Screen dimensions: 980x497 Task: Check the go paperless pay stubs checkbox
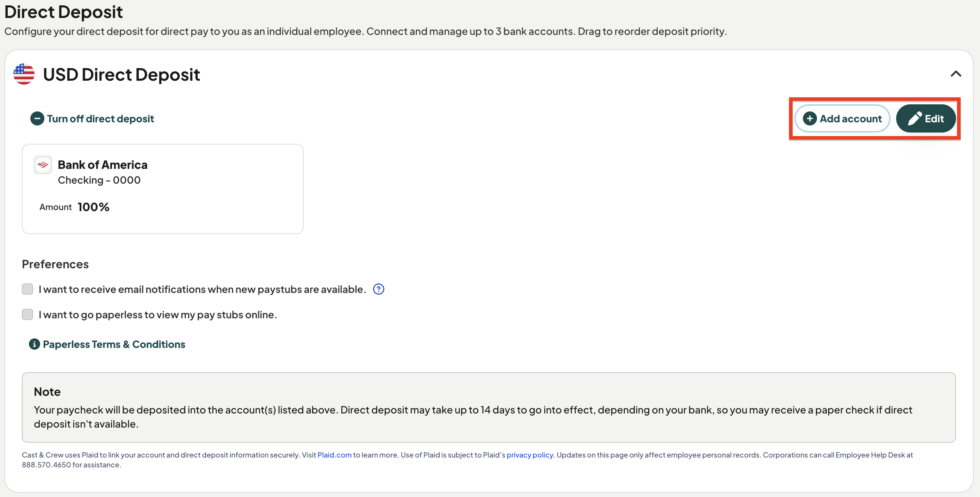pos(27,315)
